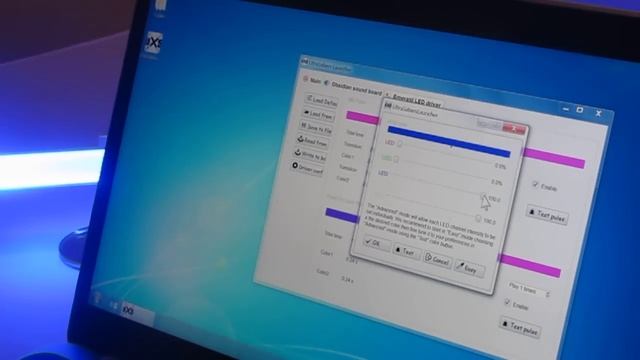Click the iXS taskbar application item
This screenshot has width=640, height=360.
point(137,312)
